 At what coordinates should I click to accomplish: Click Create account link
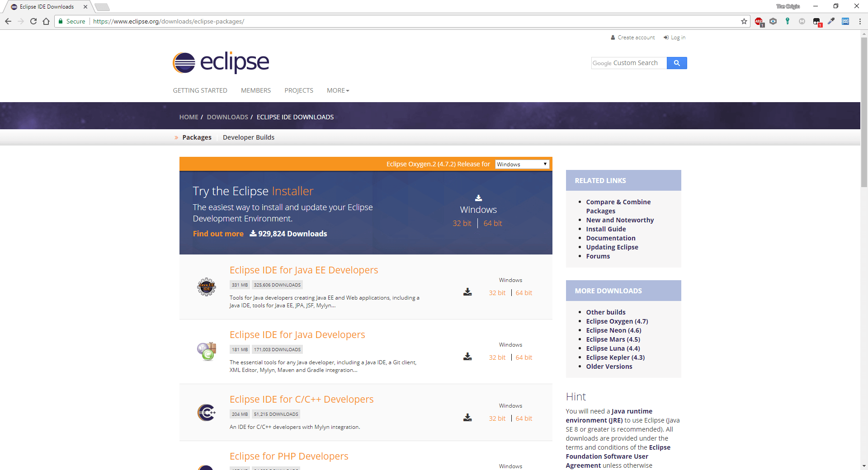633,38
